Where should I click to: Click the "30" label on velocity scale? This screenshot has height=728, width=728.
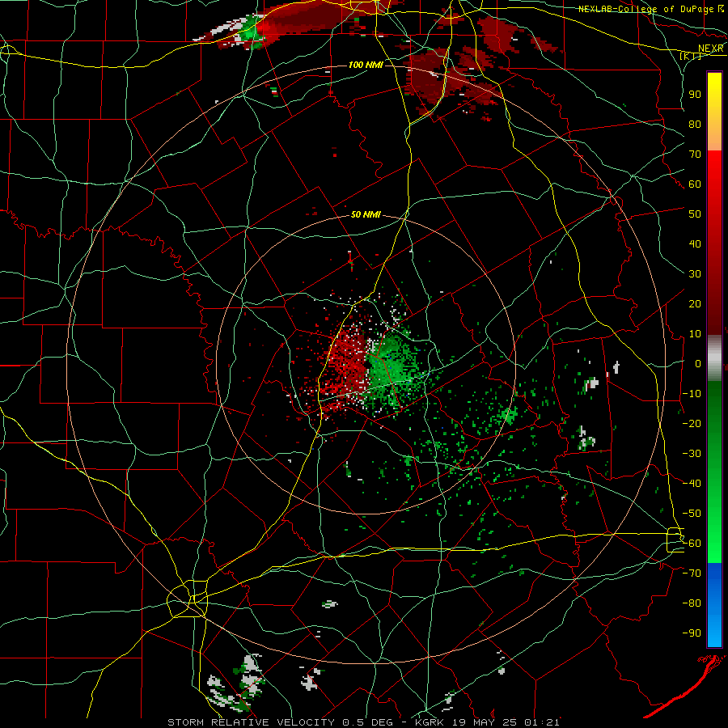click(695, 274)
